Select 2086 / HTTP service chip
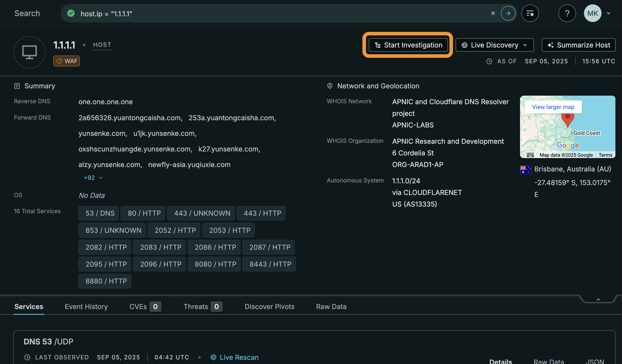The image size is (622, 364). point(214,247)
